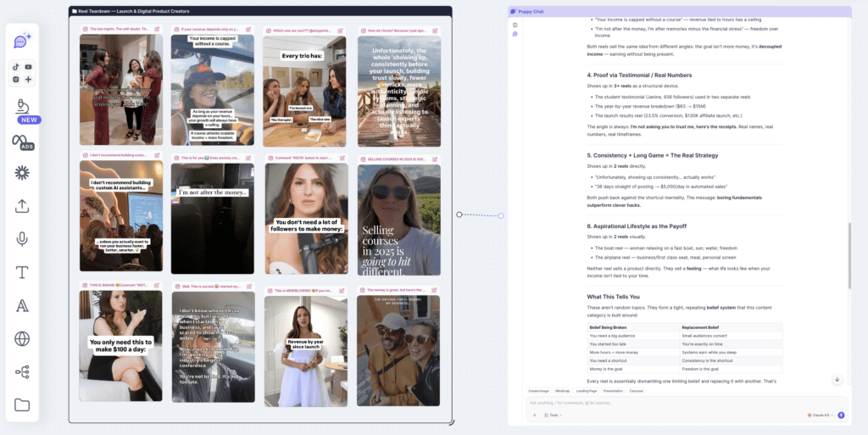
Task: Click the upload icon in sidebar
Action: (22, 206)
